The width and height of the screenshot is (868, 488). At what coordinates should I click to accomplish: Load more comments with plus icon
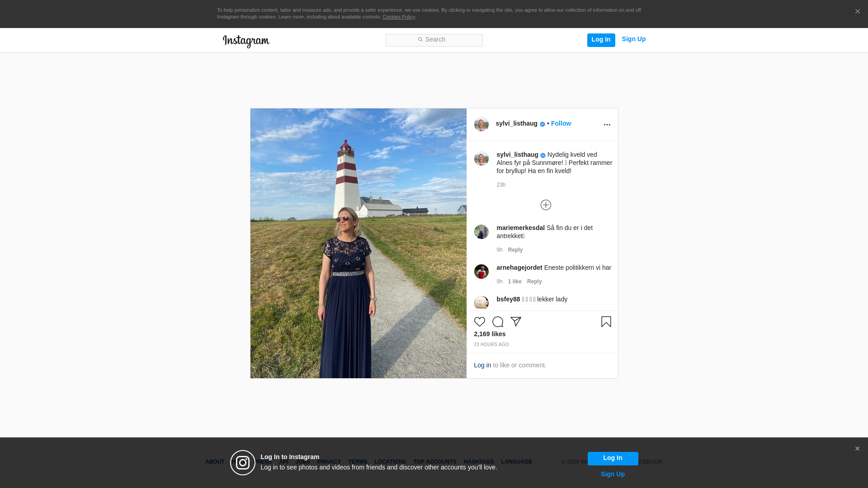pos(546,205)
